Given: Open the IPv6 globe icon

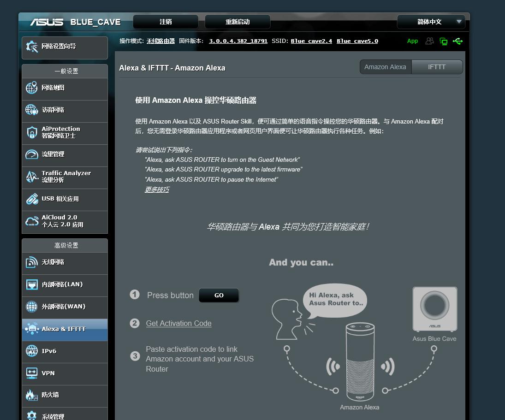Looking at the screenshot, I should (x=31, y=351).
